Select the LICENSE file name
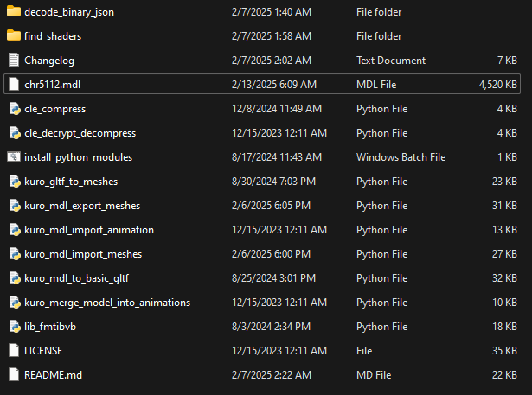This screenshot has height=395, width=532. 43,351
